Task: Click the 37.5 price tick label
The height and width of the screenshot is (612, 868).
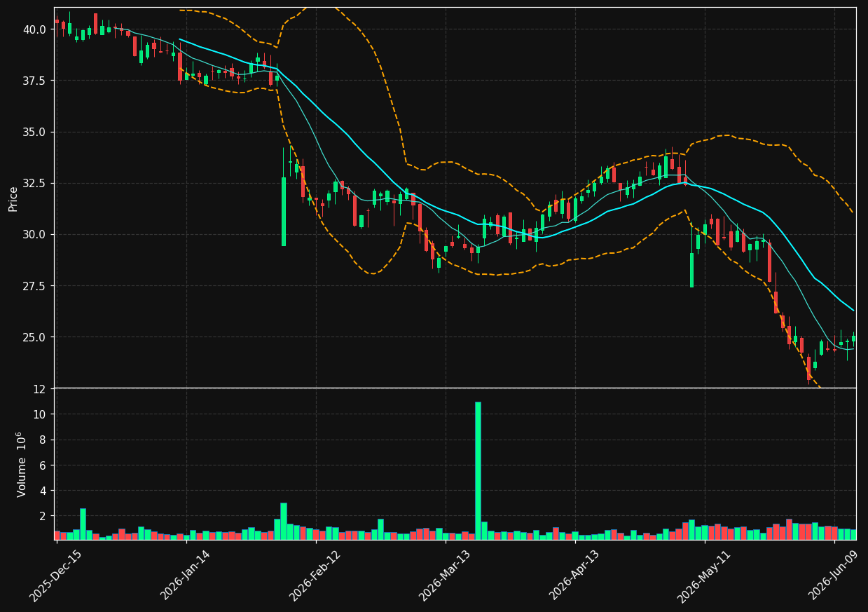Action: (35, 81)
